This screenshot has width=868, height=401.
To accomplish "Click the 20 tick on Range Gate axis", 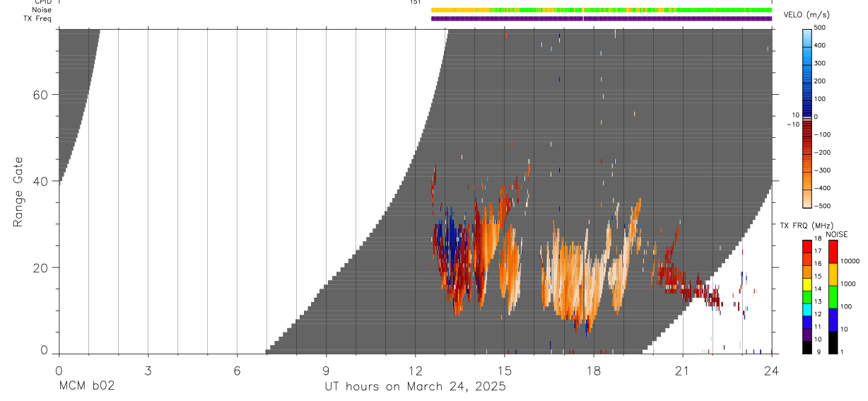I will (x=41, y=268).
